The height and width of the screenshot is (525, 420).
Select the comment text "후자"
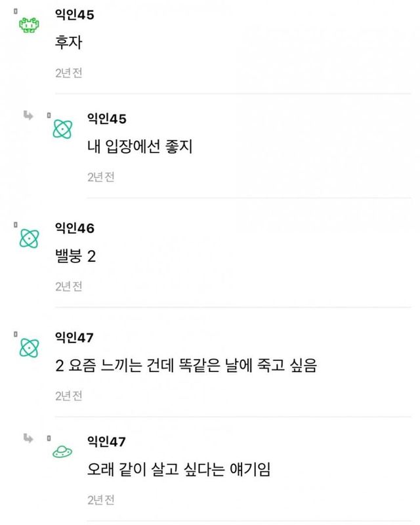coord(68,43)
